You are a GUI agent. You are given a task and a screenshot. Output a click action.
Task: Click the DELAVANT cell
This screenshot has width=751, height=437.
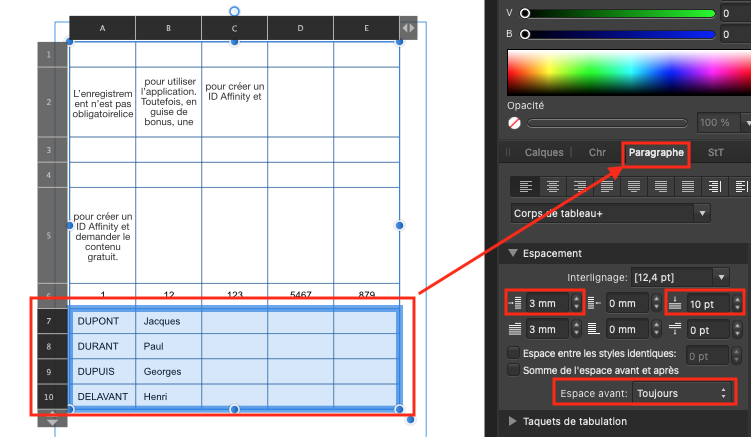[102, 396]
